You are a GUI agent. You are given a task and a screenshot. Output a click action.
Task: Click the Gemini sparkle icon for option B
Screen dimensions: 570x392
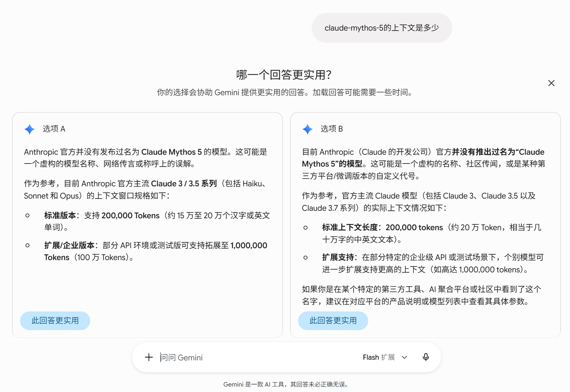click(x=308, y=129)
